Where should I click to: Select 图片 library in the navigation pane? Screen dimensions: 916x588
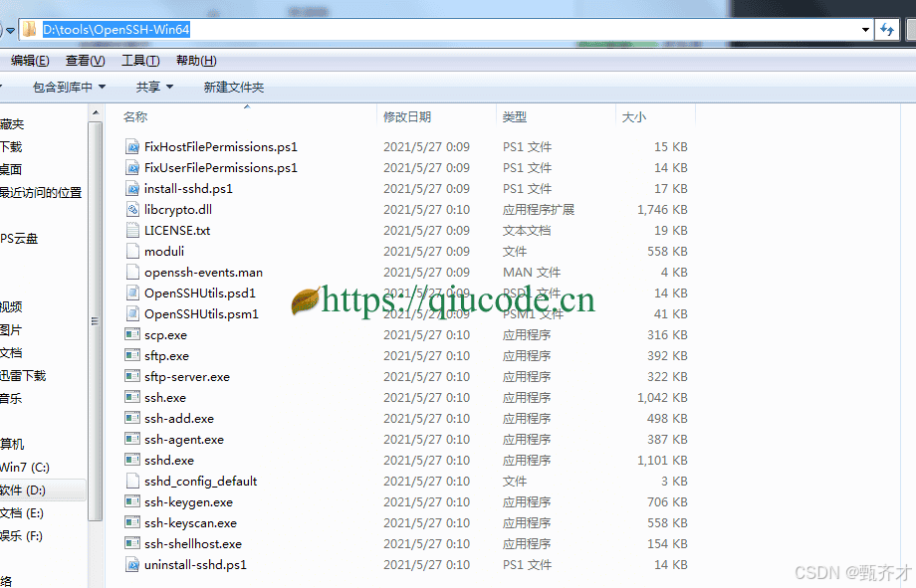pos(11,330)
